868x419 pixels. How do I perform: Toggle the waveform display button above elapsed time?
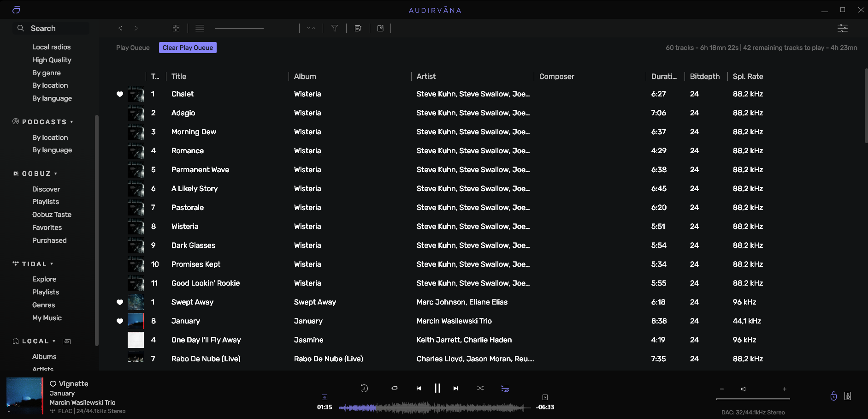tap(325, 397)
